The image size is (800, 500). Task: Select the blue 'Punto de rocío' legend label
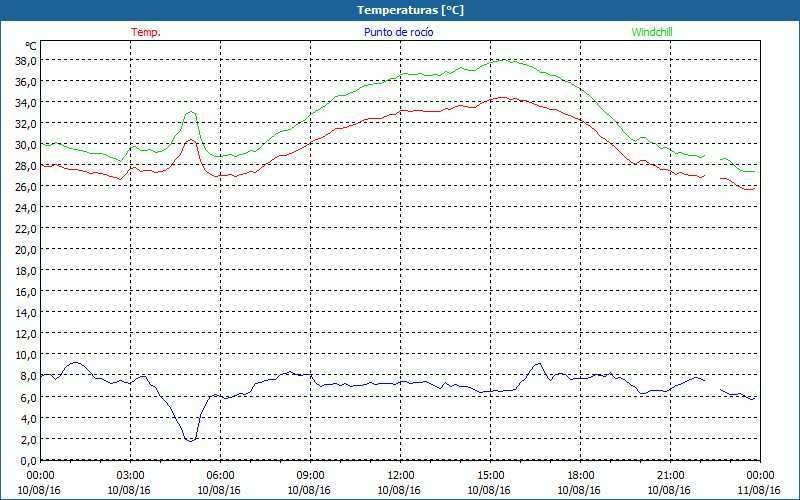tap(398, 32)
